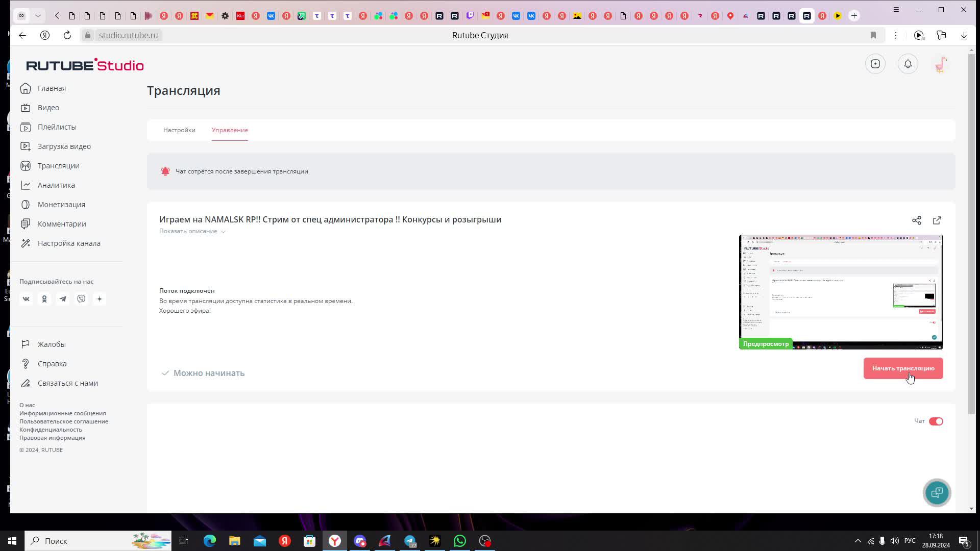Image resolution: width=980 pixels, height=551 pixels.
Task: Click the stream preview thumbnail
Action: (841, 292)
